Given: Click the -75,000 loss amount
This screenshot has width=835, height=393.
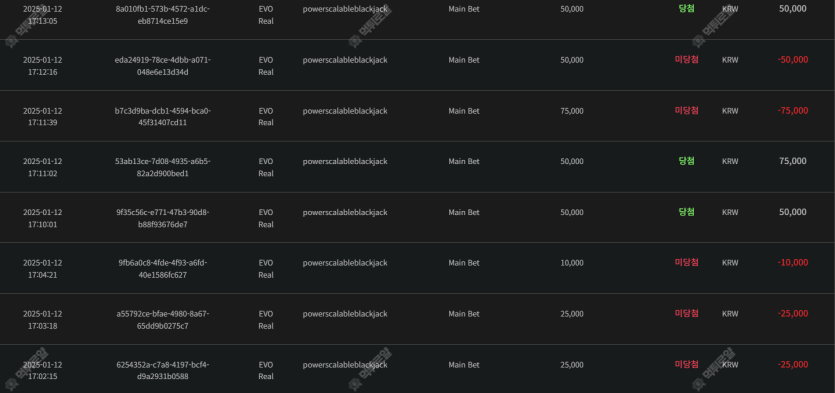Looking at the screenshot, I should 792,111.
